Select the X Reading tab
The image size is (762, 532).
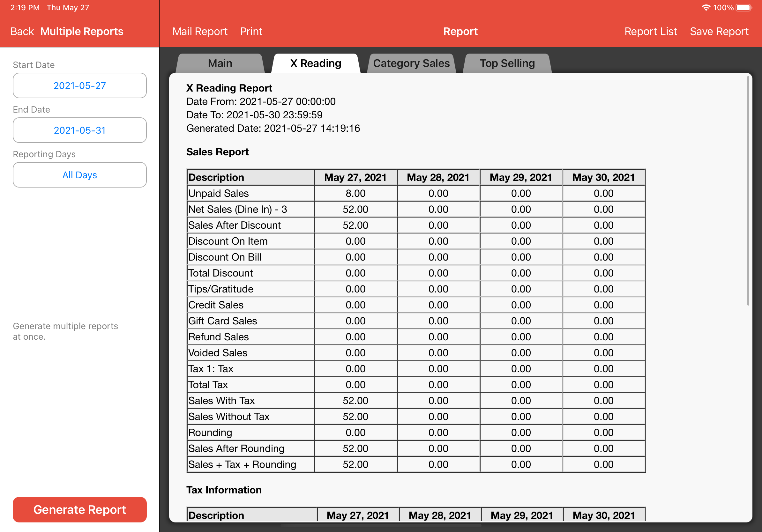[315, 63]
